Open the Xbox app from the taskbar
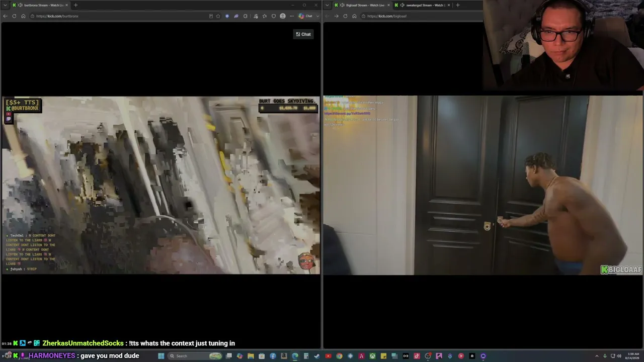The image size is (644, 362). [x=372, y=356]
